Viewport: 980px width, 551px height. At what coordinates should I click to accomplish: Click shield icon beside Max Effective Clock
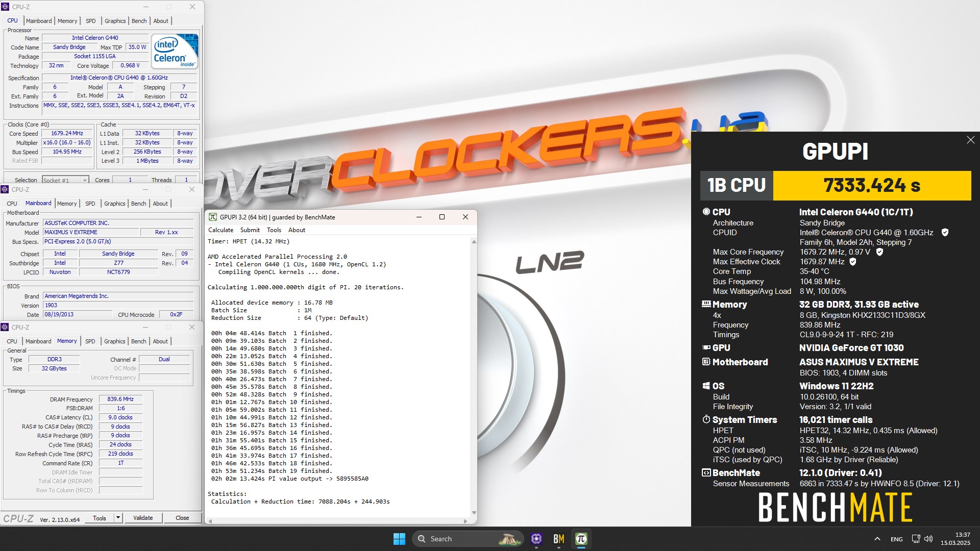[x=853, y=262]
